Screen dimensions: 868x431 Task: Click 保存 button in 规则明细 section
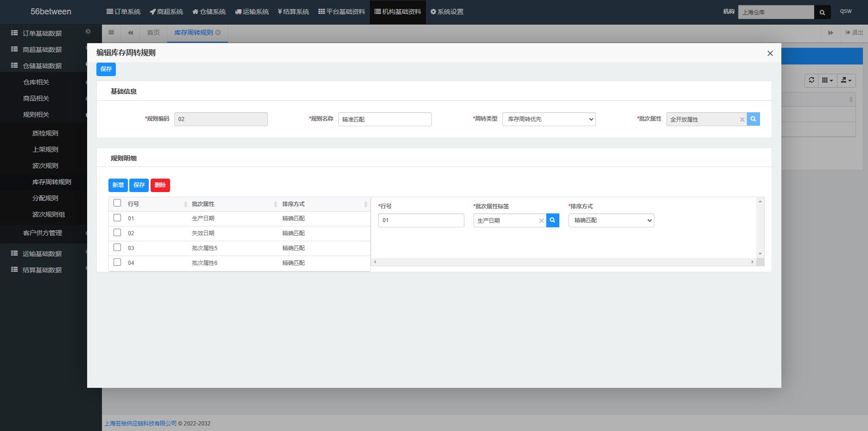pyautogui.click(x=139, y=185)
